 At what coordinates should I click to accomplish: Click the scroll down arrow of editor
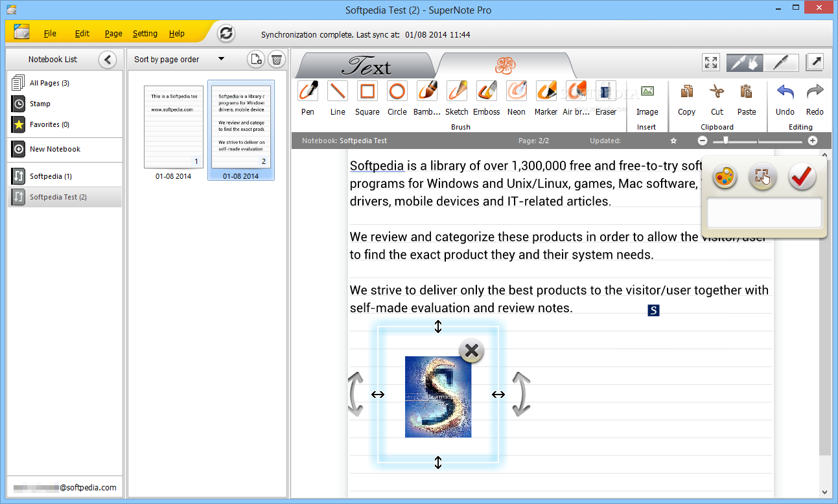825,492
